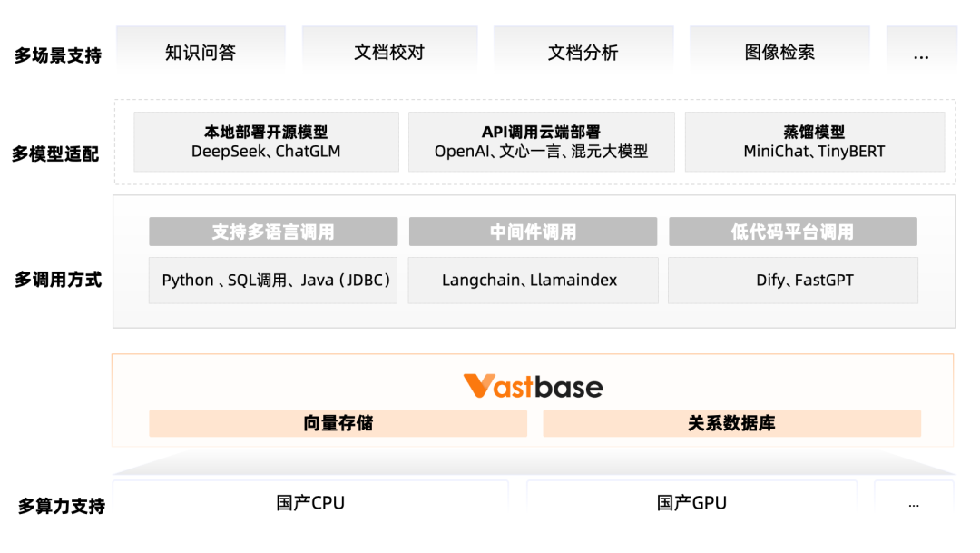Screen dimensions: 980x553
Task: Click the 蒸馏模型 MiniChat box
Action: (814, 142)
